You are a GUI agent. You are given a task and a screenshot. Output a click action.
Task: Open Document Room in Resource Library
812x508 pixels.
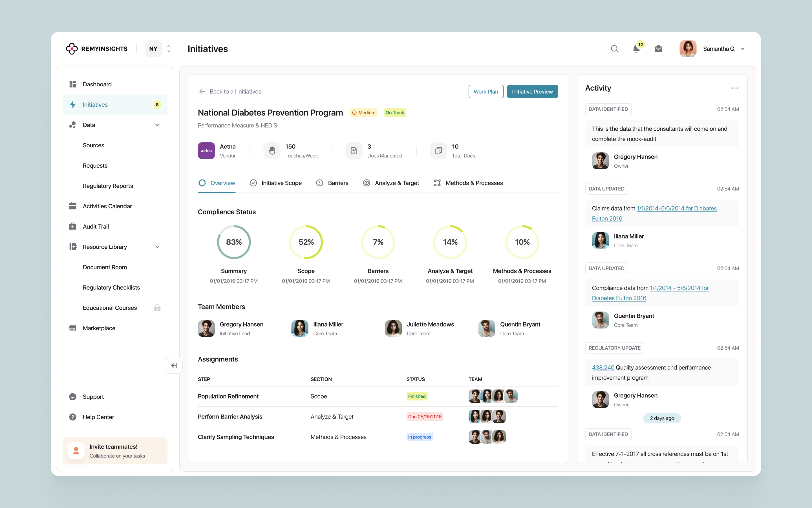coord(105,267)
